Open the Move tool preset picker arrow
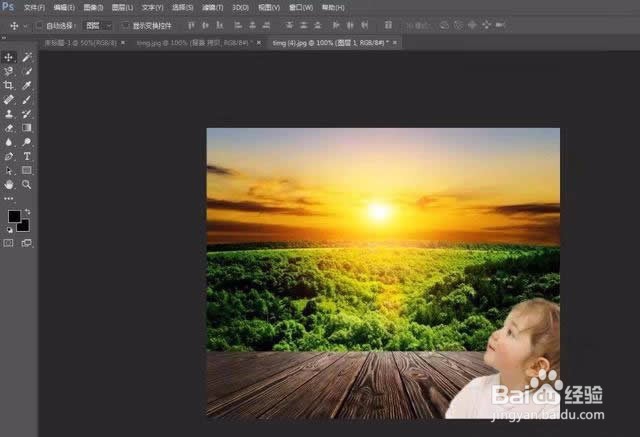The image size is (640, 437). pyautogui.click(x=25, y=26)
